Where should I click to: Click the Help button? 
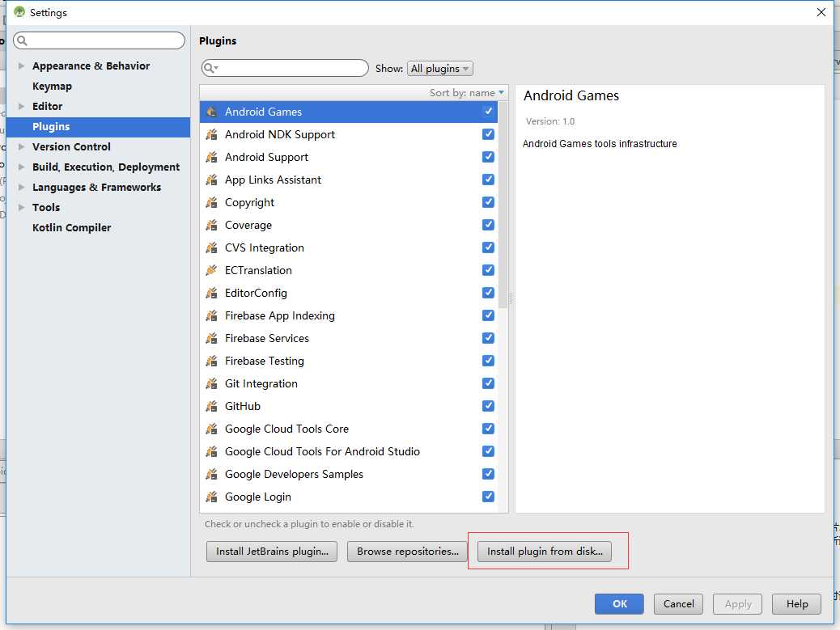coord(796,604)
